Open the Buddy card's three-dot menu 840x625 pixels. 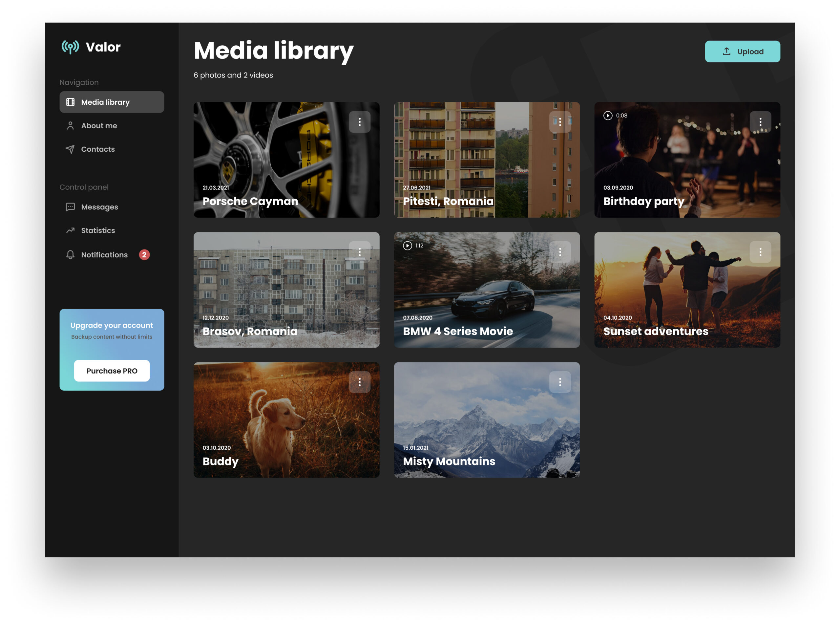[359, 382]
